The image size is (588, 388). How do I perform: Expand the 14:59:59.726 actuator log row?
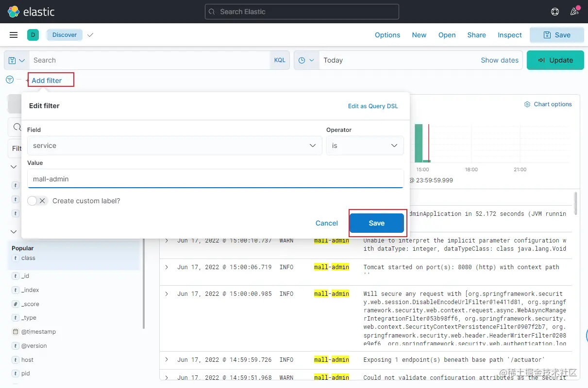167,360
